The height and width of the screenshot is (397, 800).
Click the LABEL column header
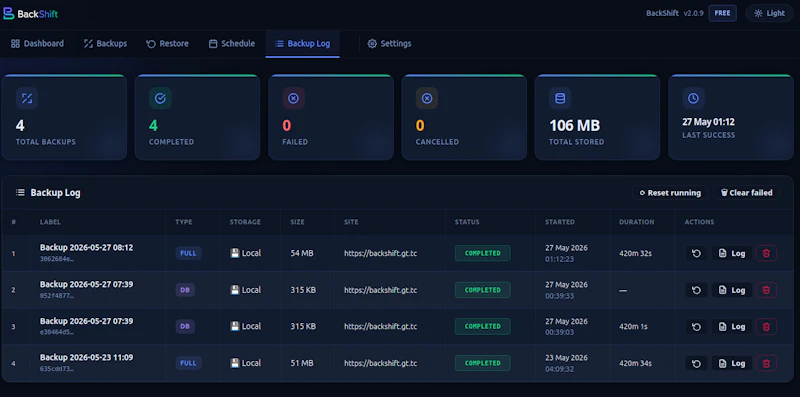pyautogui.click(x=51, y=222)
